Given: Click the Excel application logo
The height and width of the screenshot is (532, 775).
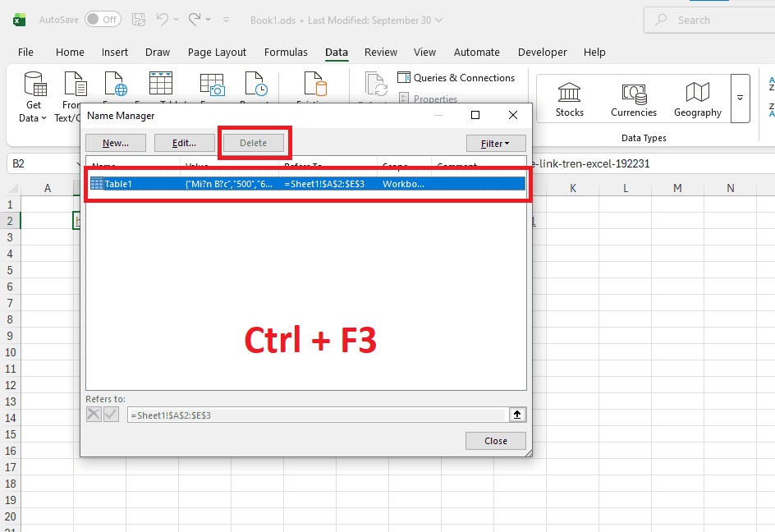Looking at the screenshot, I should pyautogui.click(x=19, y=20).
